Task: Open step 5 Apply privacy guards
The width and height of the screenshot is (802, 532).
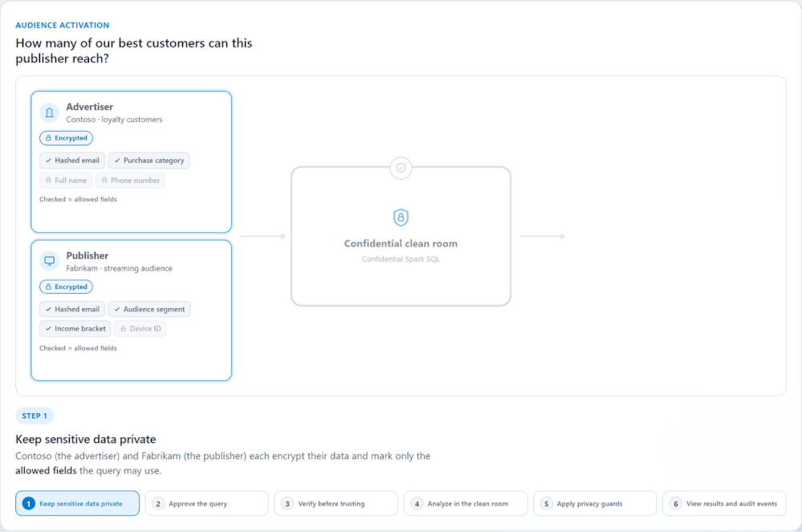Action: [x=595, y=503]
